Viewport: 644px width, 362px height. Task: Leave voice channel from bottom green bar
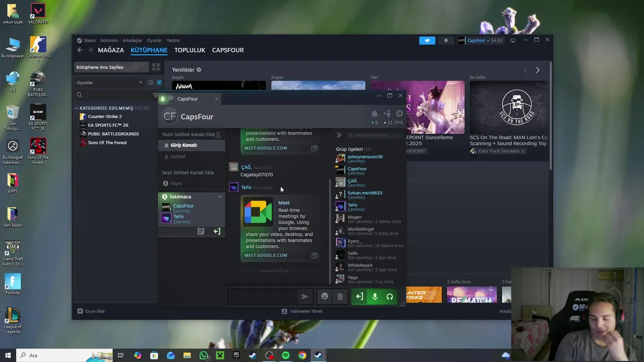click(359, 297)
